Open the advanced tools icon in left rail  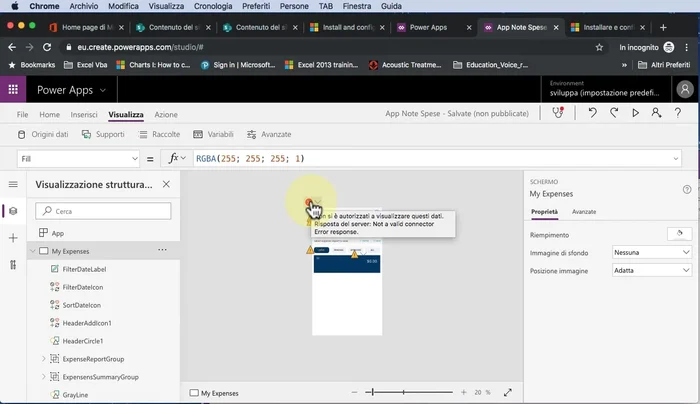coord(13,265)
